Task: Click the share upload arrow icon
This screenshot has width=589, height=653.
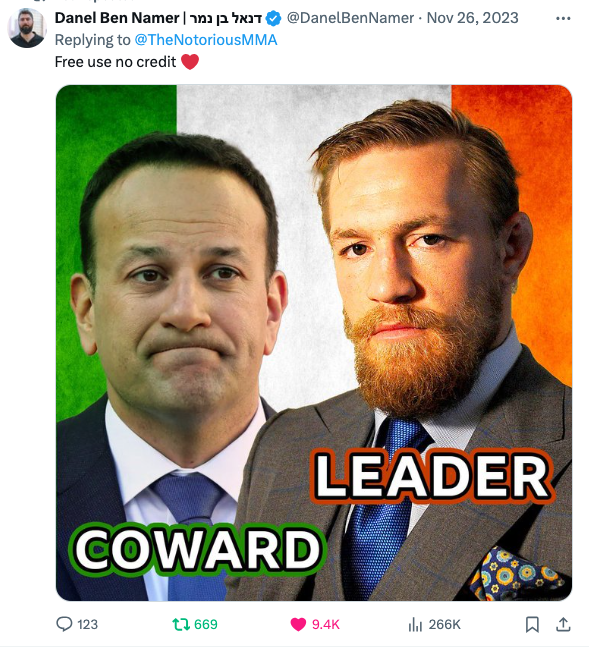Action: (x=563, y=624)
